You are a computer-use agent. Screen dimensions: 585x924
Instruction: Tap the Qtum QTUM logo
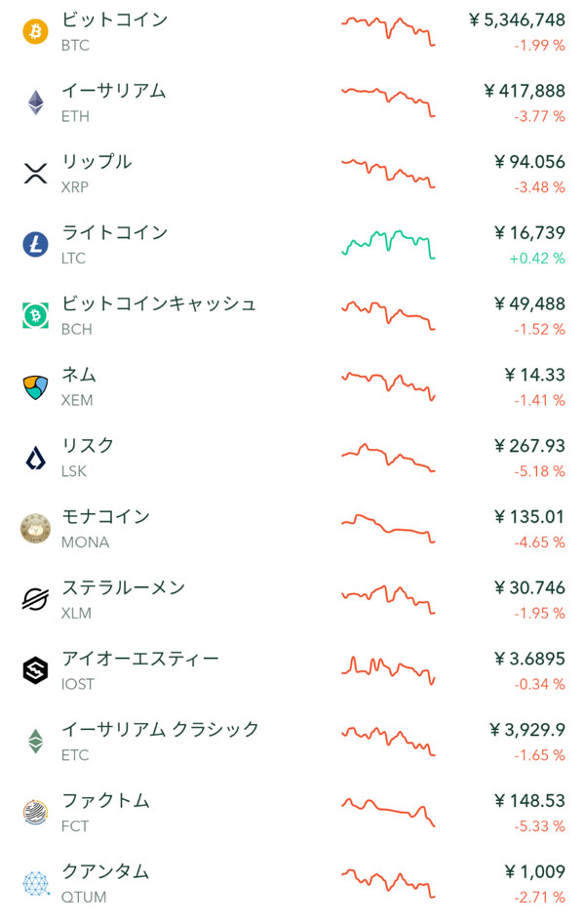pyautogui.click(x=35, y=884)
